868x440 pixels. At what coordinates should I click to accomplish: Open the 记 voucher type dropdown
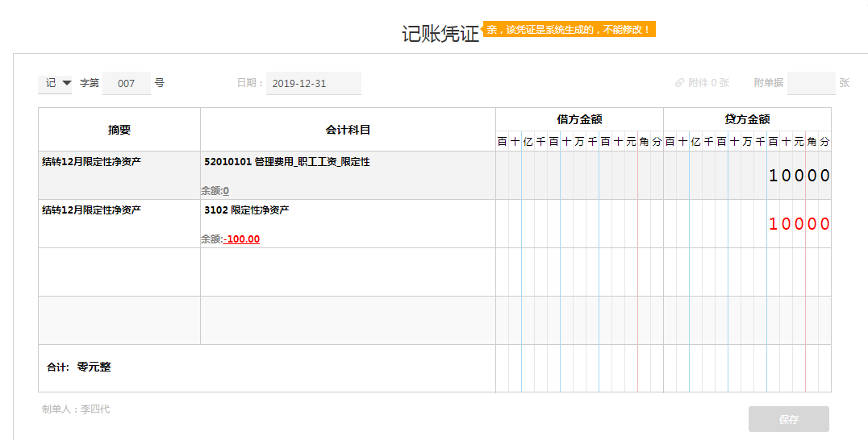[55, 83]
